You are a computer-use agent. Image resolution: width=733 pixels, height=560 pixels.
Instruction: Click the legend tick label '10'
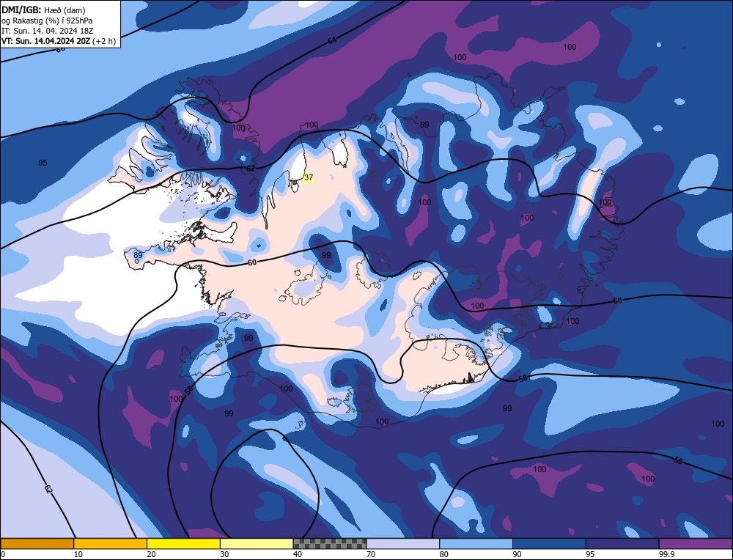coord(78,554)
